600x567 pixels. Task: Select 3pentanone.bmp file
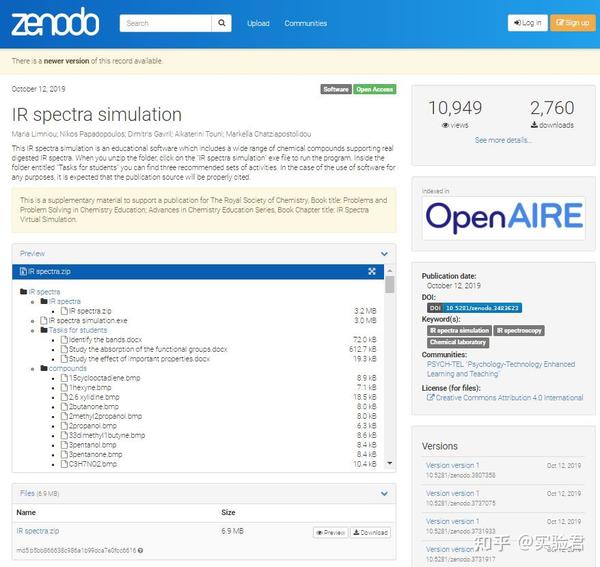click(95, 454)
